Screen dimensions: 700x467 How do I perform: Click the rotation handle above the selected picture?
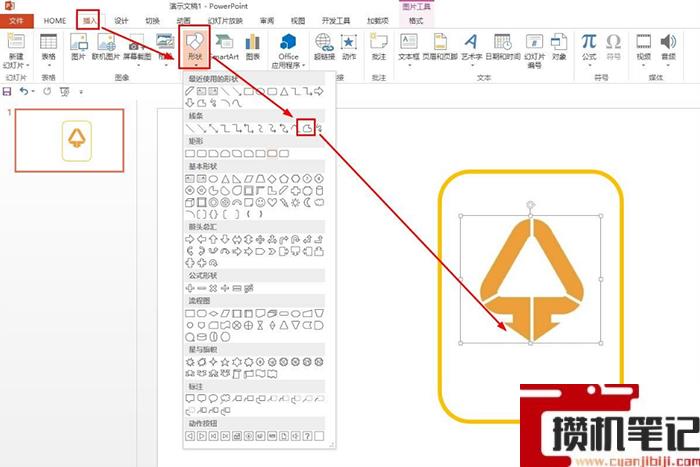point(530,205)
